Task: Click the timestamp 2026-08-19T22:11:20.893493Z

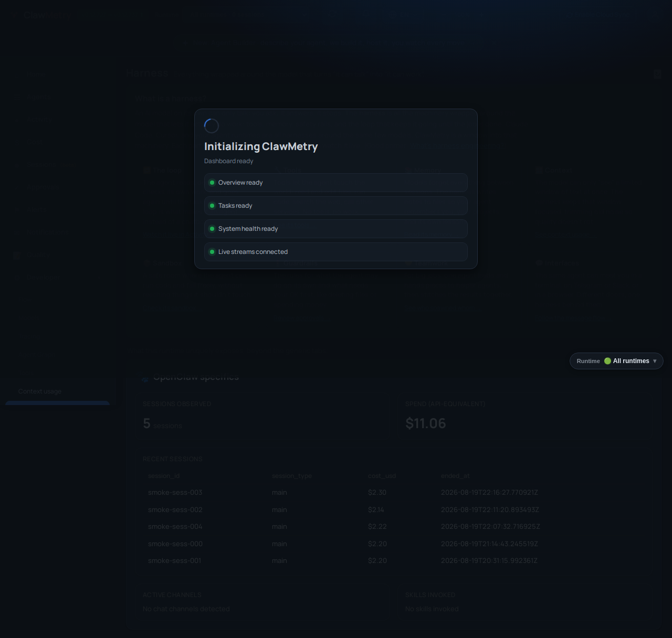Action: pyautogui.click(x=490, y=510)
